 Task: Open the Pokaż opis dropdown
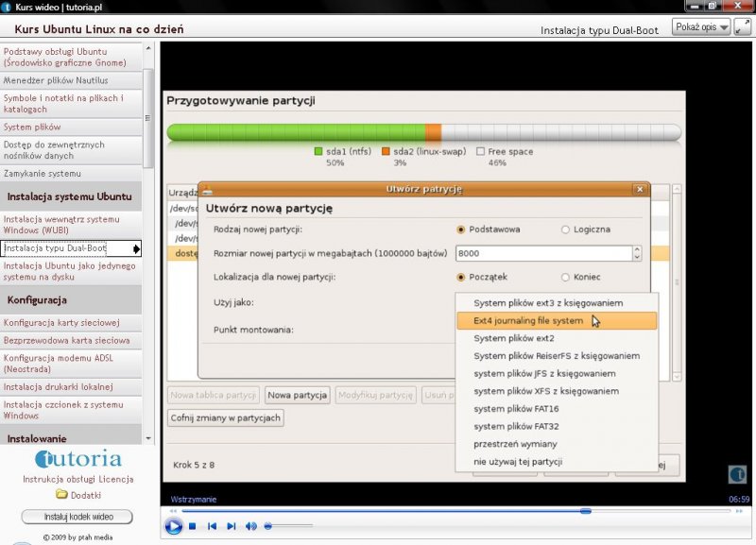pos(701,27)
